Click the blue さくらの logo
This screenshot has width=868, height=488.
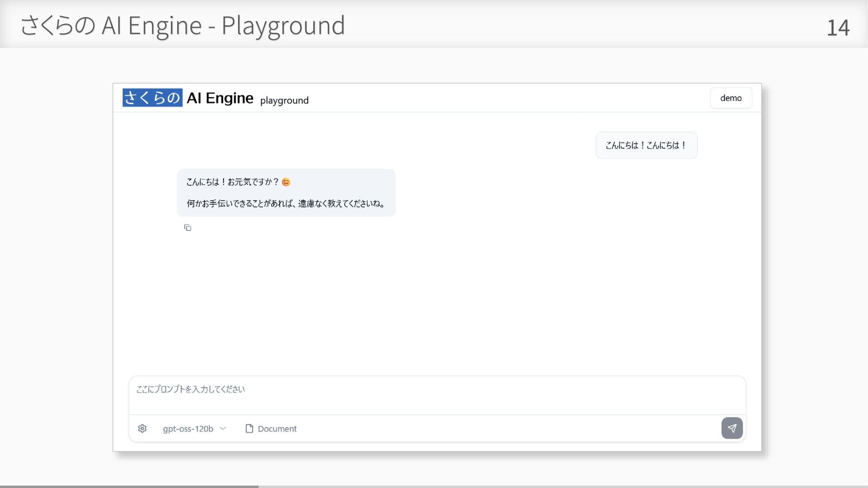[x=152, y=98]
